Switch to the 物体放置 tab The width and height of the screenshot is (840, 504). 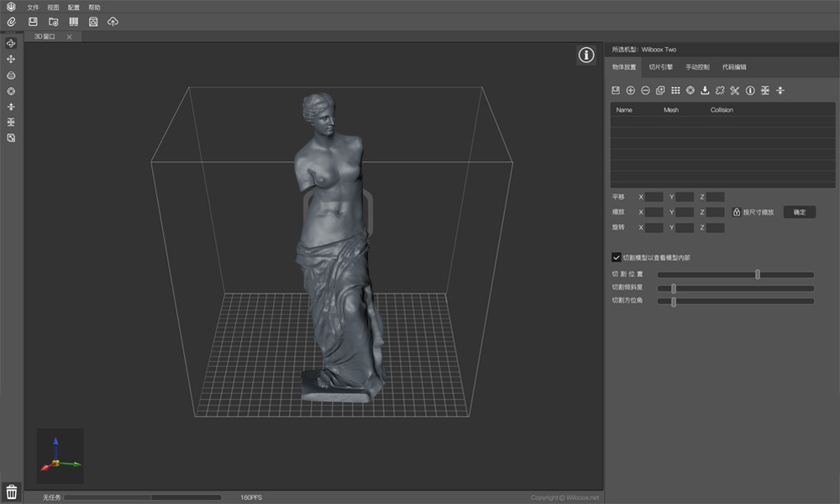(624, 67)
